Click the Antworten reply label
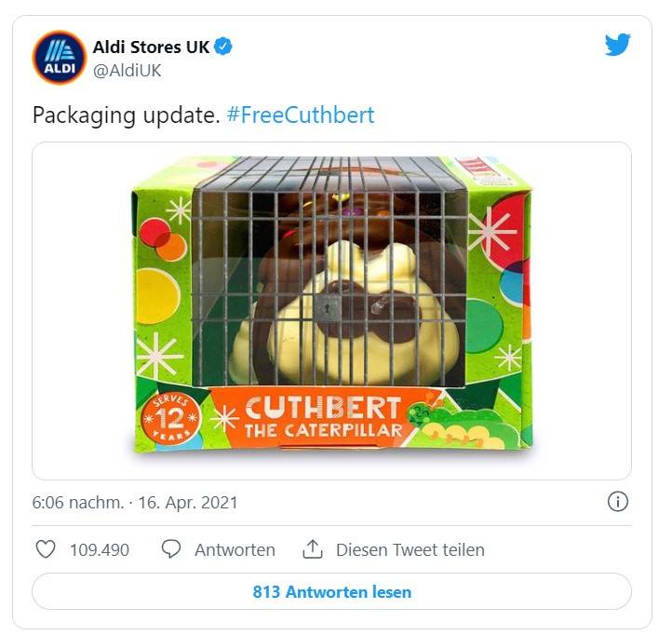The image size is (672, 635). tap(235, 549)
